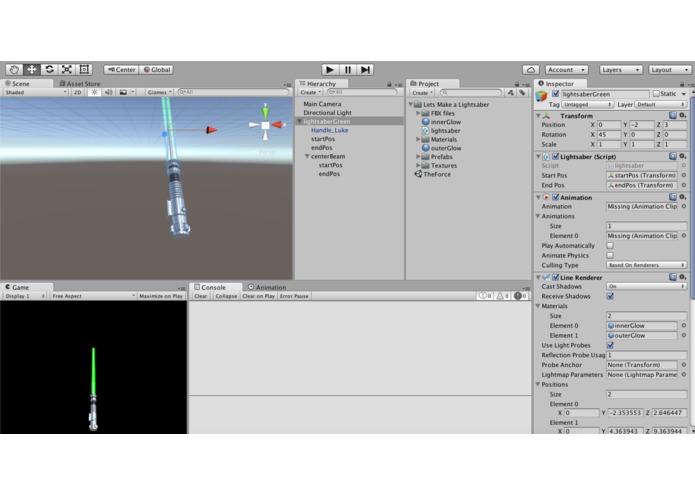Enable Animate Physics checkbox
Image resolution: width=695 pixels, height=494 pixels.
[x=610, y=255]
